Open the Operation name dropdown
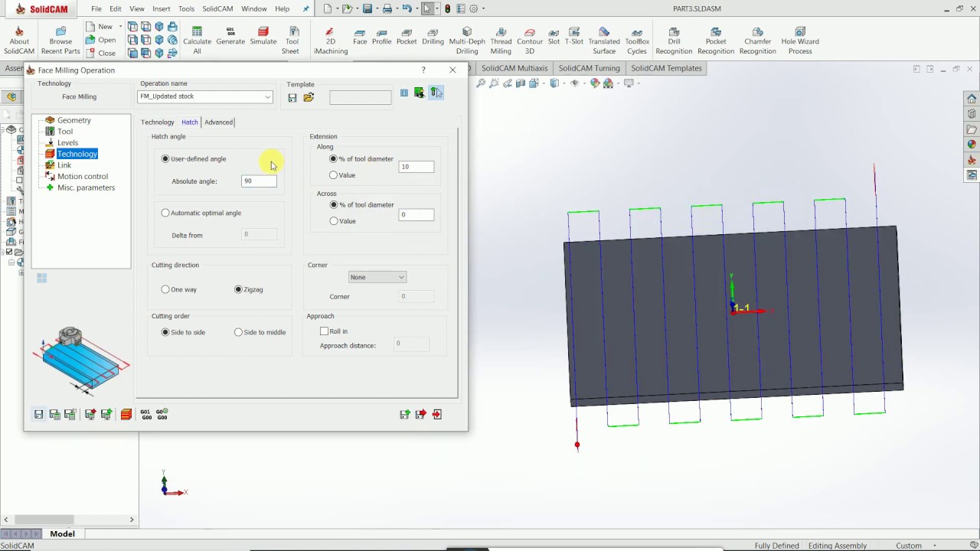This screenshot has height=551, width=980. [267, 96]
